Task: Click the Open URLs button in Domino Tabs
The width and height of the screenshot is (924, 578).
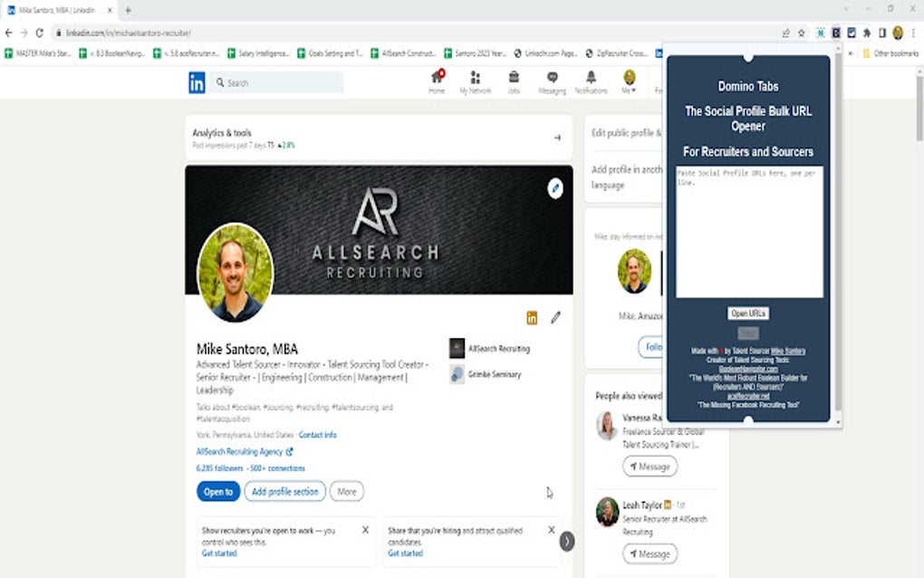Action: pyautogui.click(x=748, y=313)
